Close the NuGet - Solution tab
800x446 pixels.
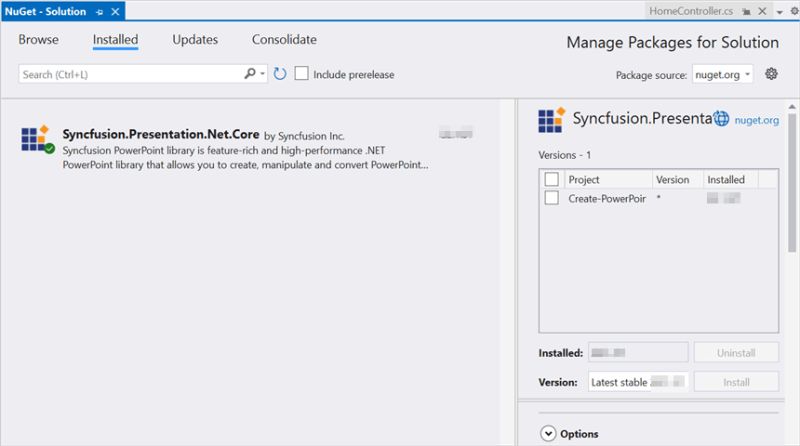[115, 11]
